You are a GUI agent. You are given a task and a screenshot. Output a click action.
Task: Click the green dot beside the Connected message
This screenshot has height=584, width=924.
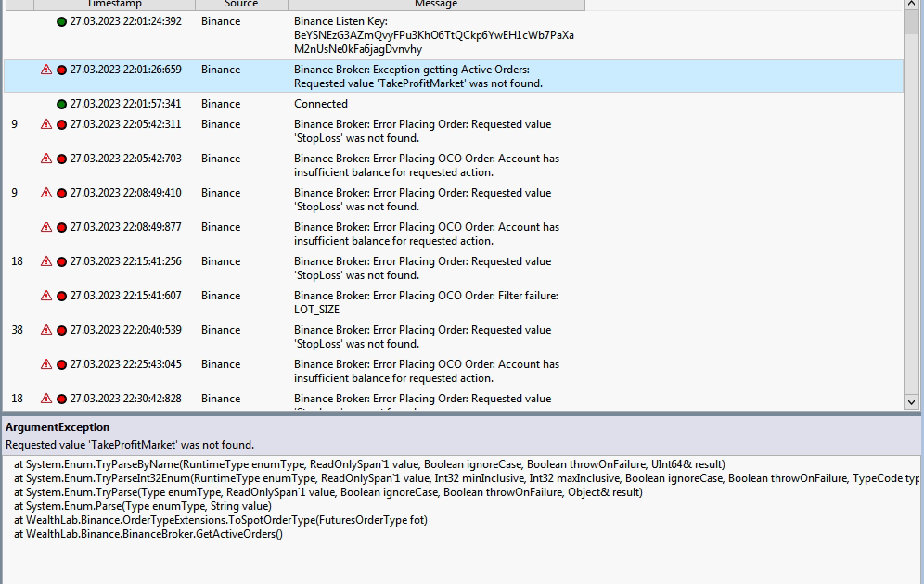click(61, 105)
